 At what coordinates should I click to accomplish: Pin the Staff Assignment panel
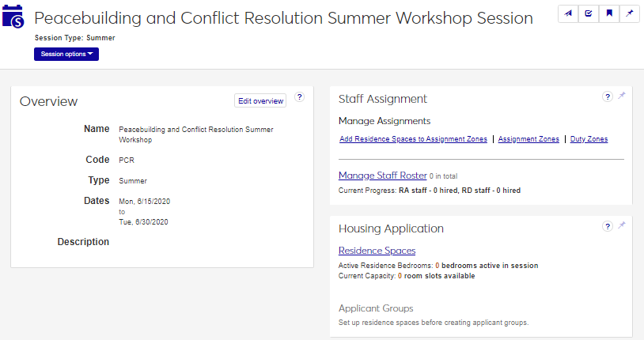622,96
